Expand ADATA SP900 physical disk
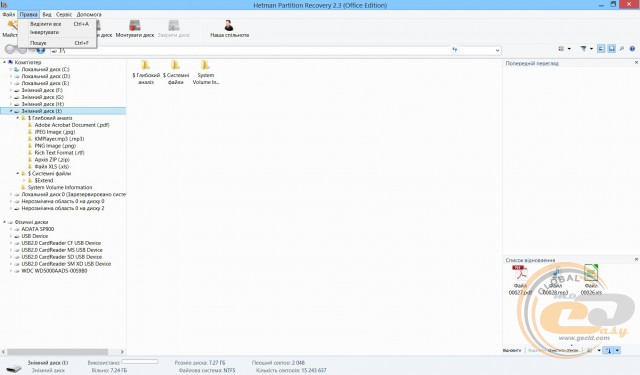This screenshot has width=640, height=375. coord(11,229)
